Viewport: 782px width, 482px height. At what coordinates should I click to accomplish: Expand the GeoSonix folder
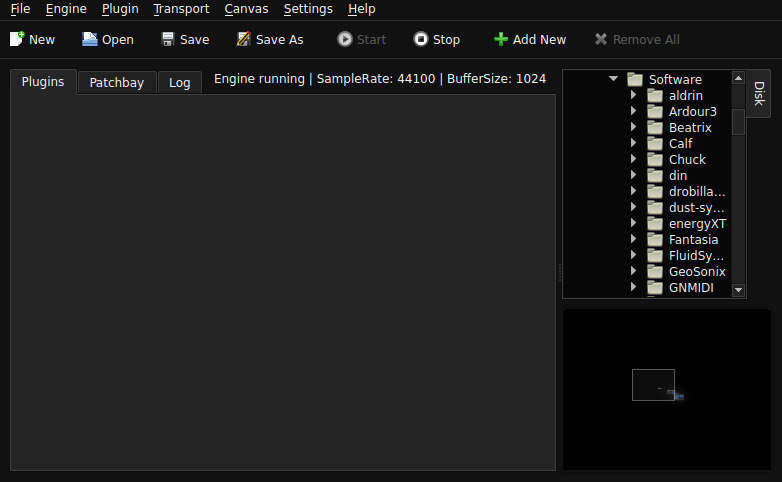633,271
